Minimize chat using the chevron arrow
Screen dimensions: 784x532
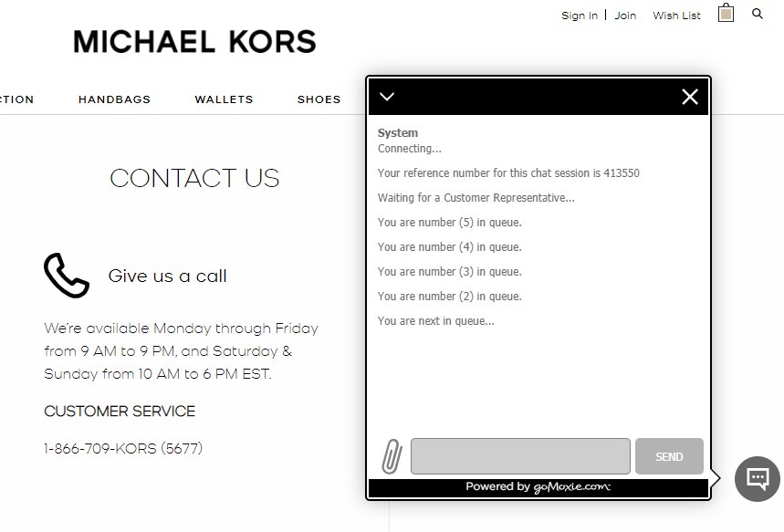pos(387,97)
